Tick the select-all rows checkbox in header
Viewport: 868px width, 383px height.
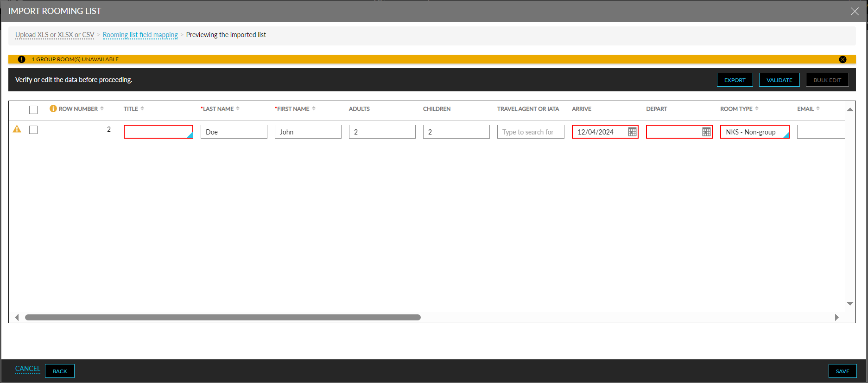(33, 110)
